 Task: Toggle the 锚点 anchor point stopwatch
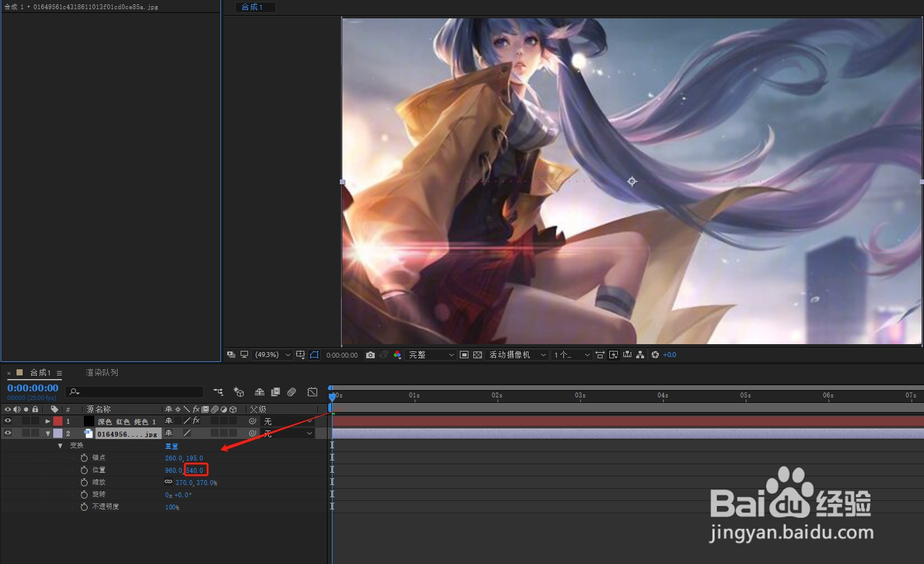tap(84, 457)
